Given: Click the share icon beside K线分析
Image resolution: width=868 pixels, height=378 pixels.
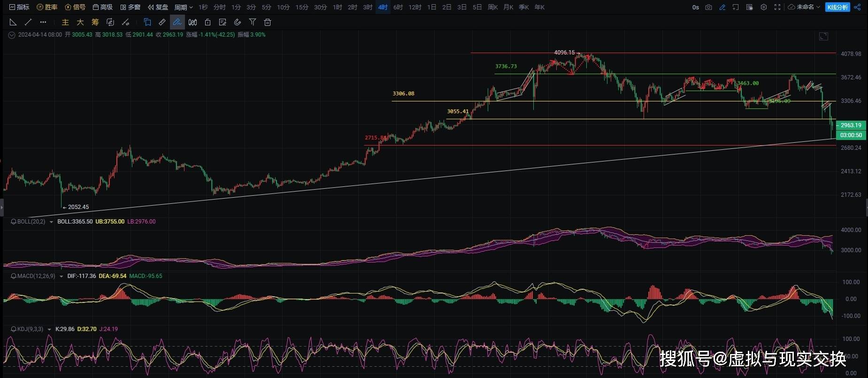Looking at the screenshot, I should click(857, 7).
